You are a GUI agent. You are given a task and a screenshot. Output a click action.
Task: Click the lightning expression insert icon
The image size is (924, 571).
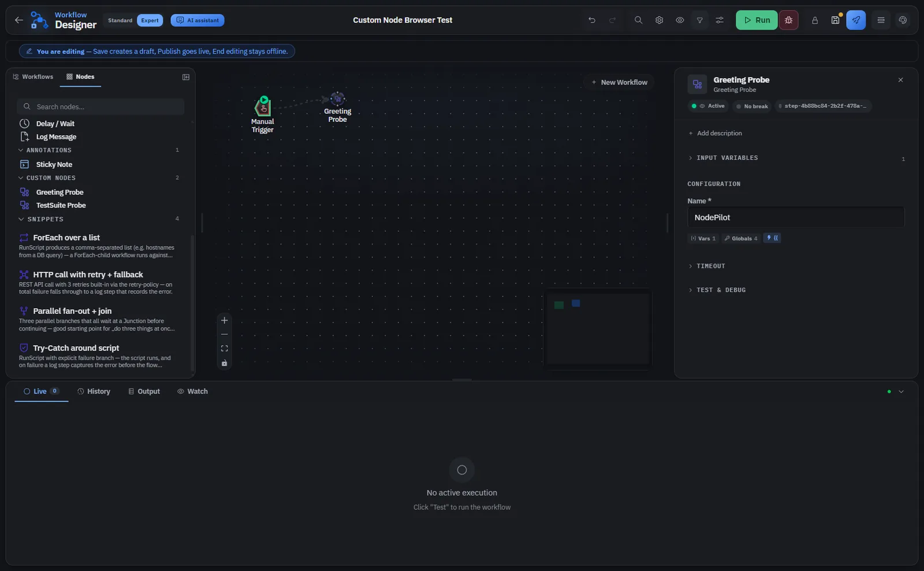pos(772,238)
